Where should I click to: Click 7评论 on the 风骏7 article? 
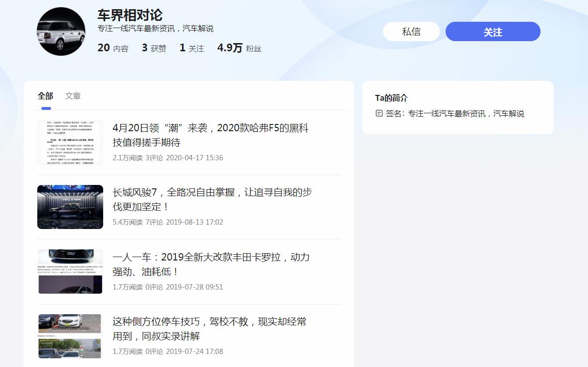click(155, 222)
